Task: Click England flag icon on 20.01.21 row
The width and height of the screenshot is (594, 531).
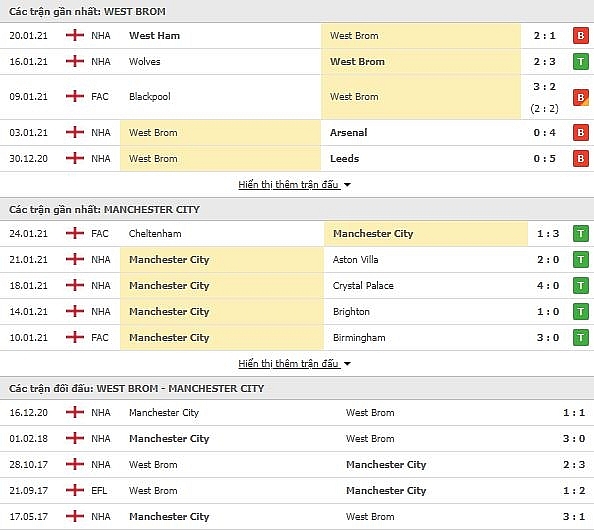Action: 75,35
